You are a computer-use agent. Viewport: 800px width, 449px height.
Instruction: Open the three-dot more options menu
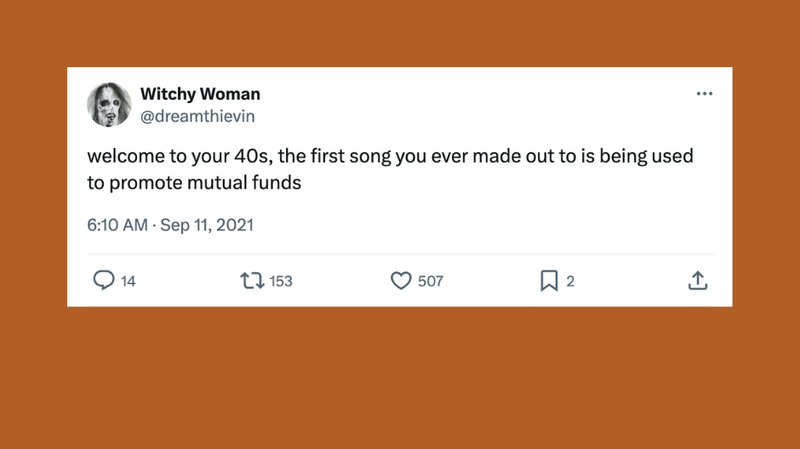tap(704, 94)
